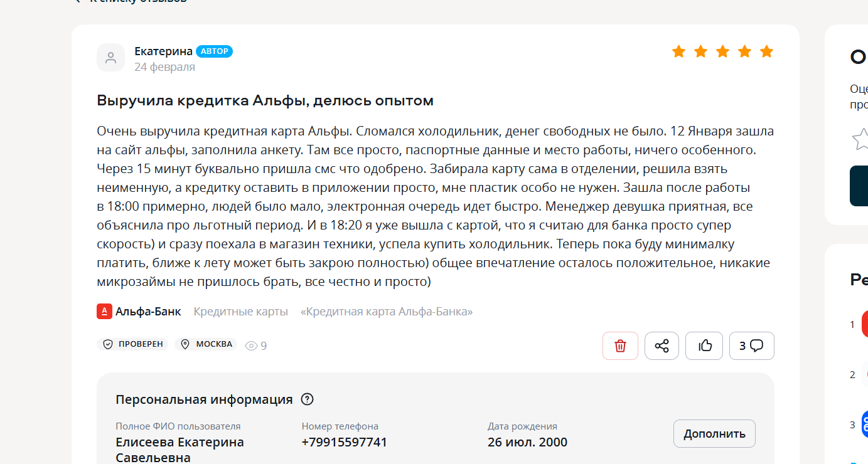Click the third rating star
The image size is (868, 464).
[722, 51]
